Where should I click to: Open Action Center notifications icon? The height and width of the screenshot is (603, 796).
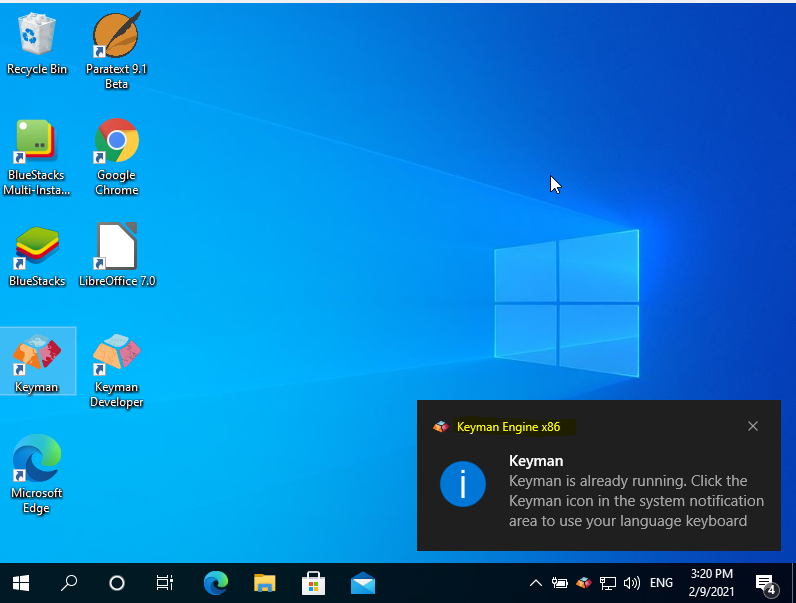pos(766,584)
